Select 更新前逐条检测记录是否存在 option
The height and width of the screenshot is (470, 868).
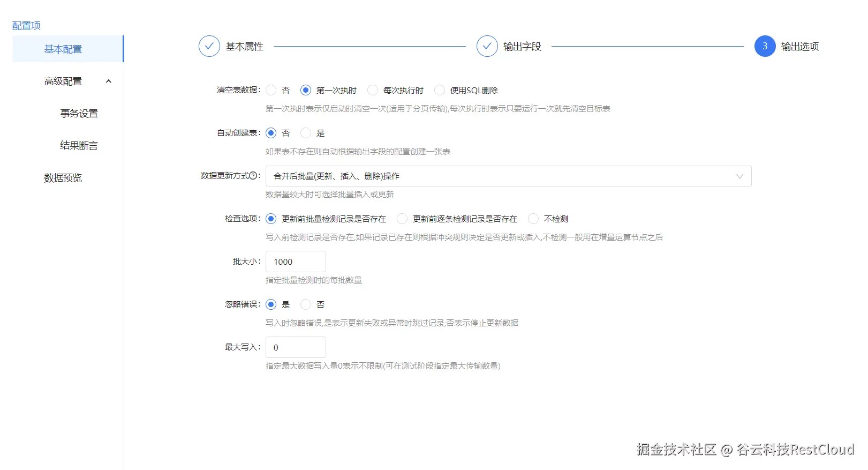pos(402,219)
